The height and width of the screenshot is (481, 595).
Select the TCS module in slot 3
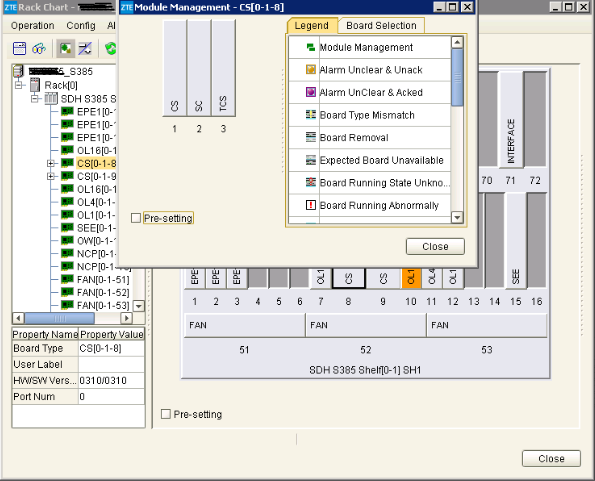tap(224, 68)
